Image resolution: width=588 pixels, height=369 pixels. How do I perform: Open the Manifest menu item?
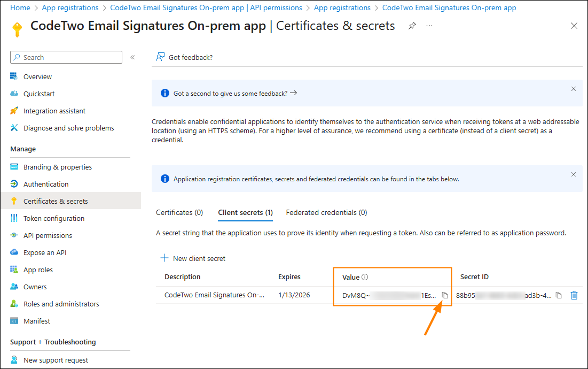point(37,321)
